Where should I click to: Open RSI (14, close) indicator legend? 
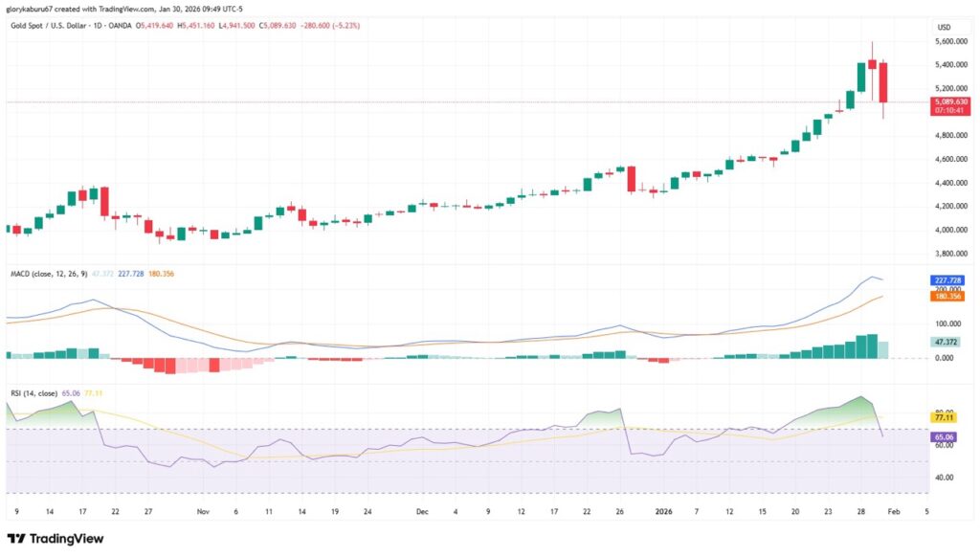coord(33,392)
